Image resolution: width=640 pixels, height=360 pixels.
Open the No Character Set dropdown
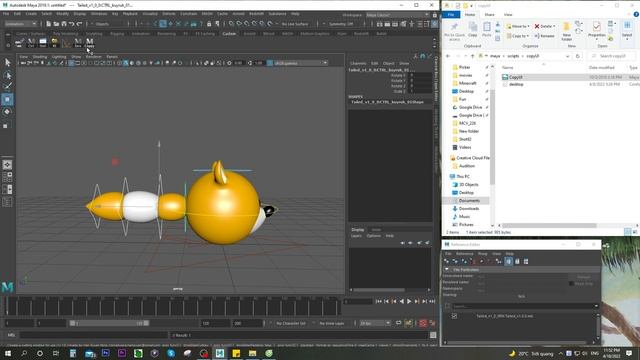[291, 323]
